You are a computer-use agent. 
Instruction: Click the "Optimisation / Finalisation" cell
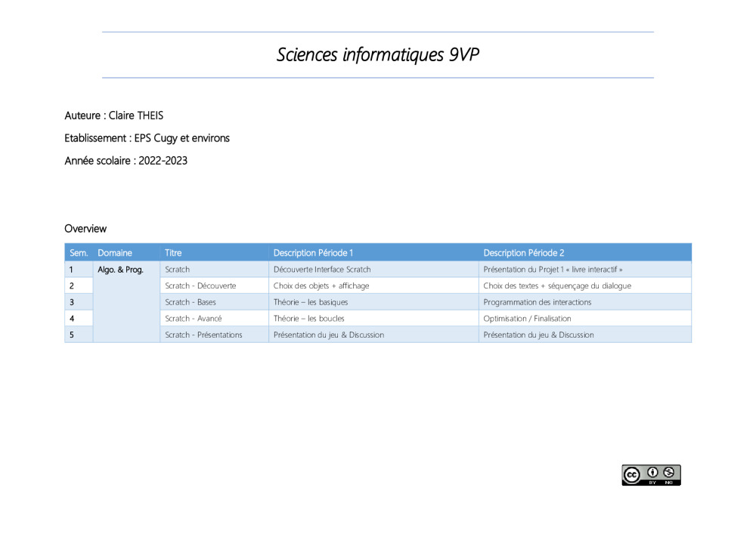527,319
